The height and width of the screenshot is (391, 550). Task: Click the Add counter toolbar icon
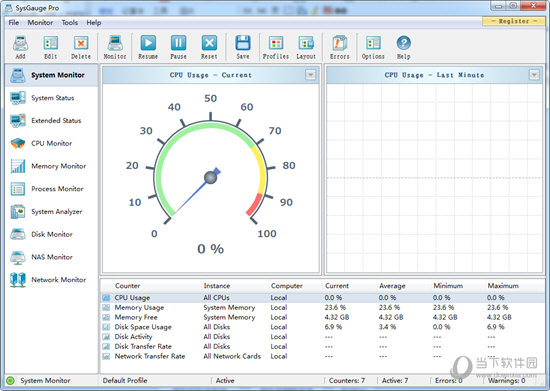(x=20, y=47)
